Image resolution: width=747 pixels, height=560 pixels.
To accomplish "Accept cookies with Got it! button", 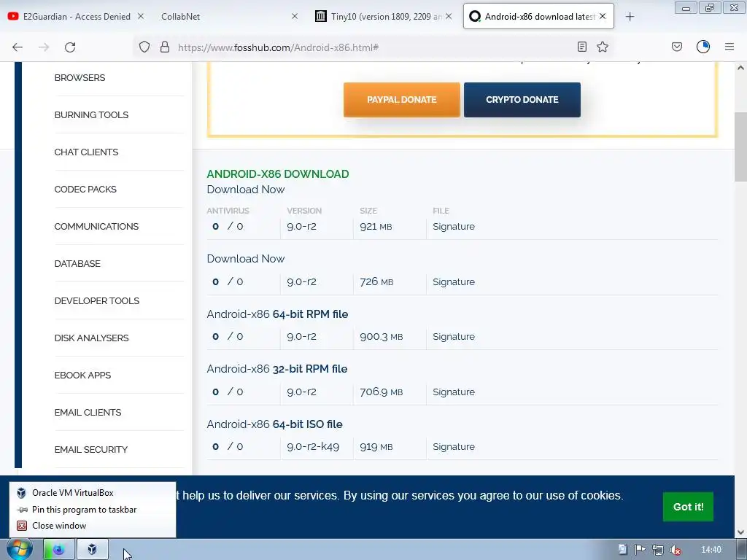I will (x=688, y=507).
